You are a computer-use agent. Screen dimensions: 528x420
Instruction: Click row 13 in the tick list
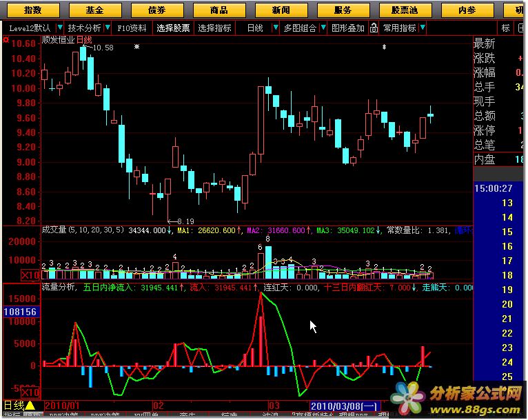tap(507, 203)
